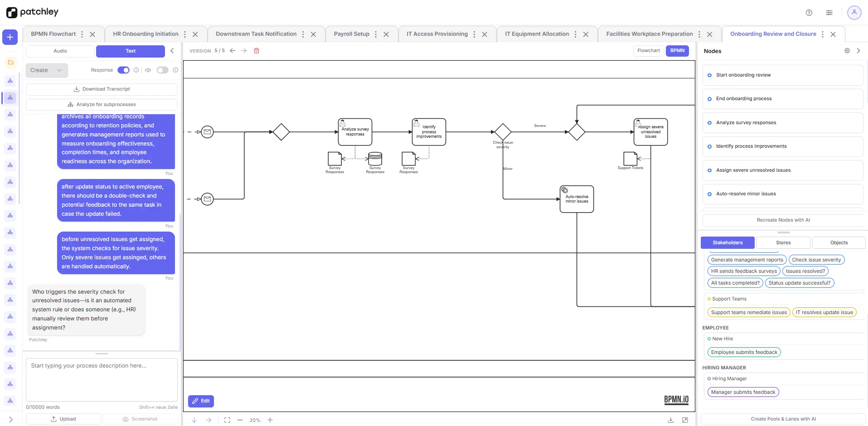Image resolution: width=868 pixels, height=426 pixels.
Task: Open Onboarding Review and Closure tab options
Action: (823, 34)
